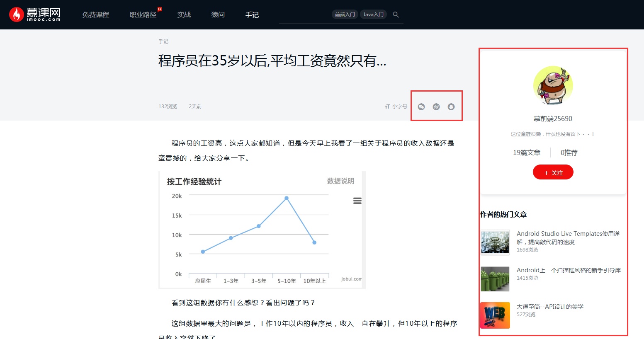
Task: Click the 前端入门 search tag
Action: pos(345,14)
